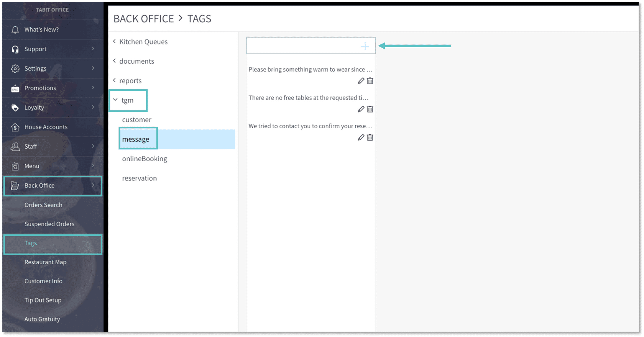Expand the Kitchen Queues tree node
This screenshot has width=644, height=337.
[114, 41]
